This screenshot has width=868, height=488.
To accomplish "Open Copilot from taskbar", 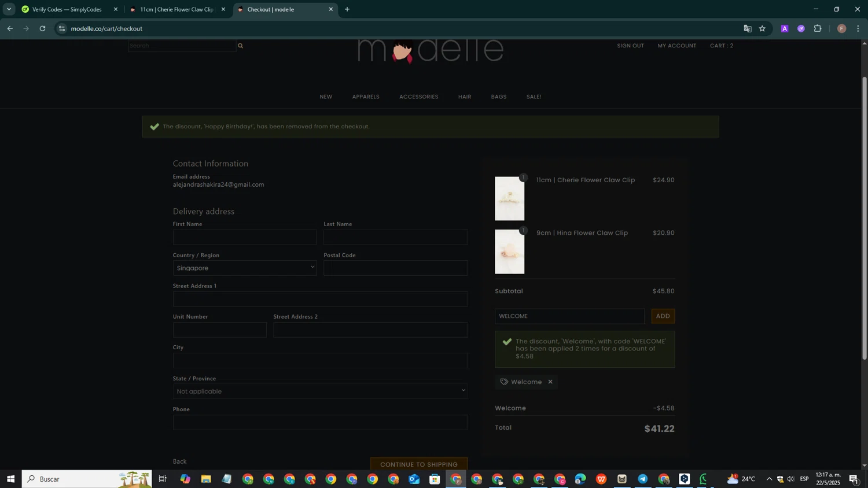I will 185,479.
